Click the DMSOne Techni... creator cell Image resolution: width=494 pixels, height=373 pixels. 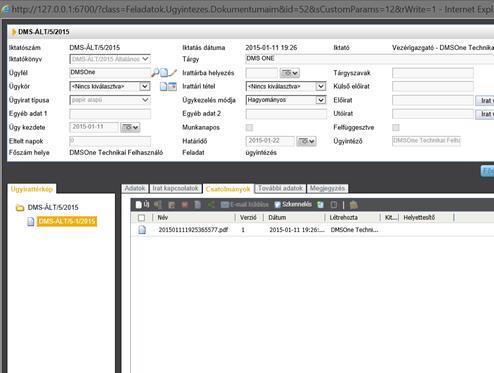(354, 230)
